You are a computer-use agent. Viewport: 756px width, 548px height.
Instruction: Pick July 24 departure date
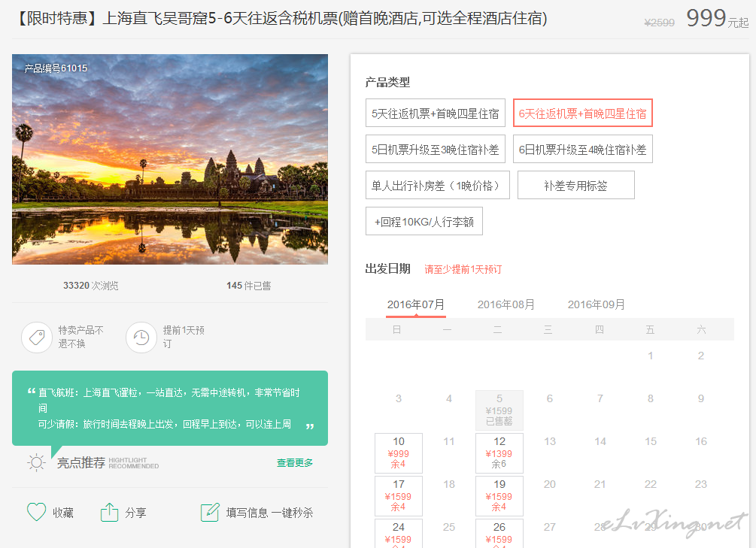[x=399, y=534]
